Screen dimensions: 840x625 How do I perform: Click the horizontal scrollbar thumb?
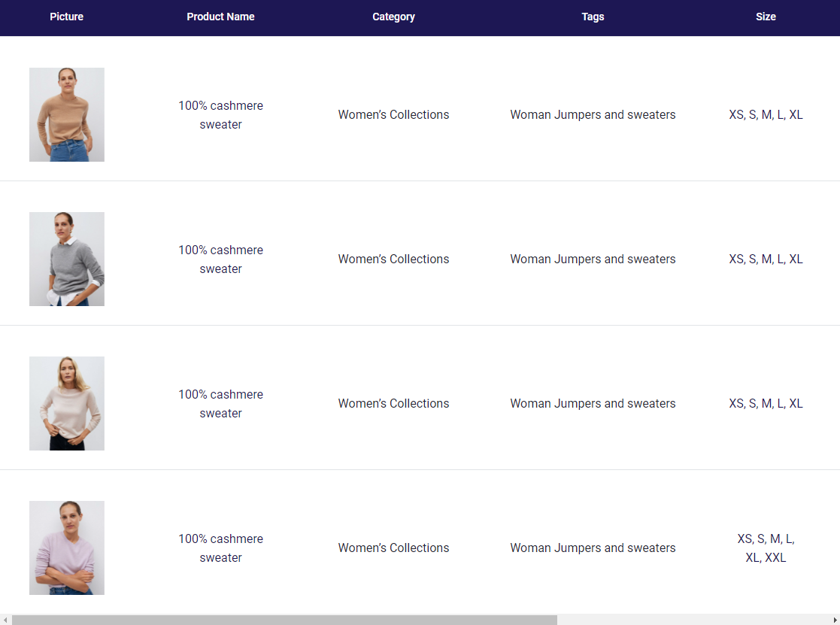tap(284, 620)
